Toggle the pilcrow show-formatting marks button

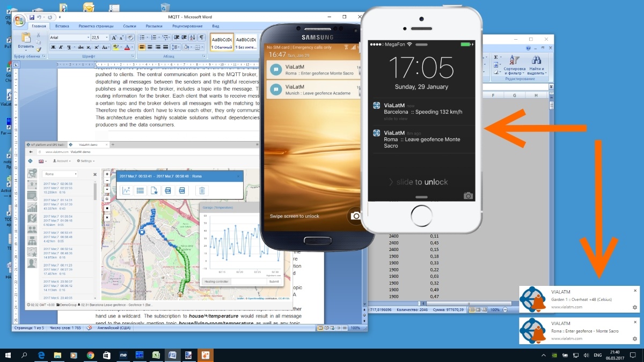(x=201, y=38)
